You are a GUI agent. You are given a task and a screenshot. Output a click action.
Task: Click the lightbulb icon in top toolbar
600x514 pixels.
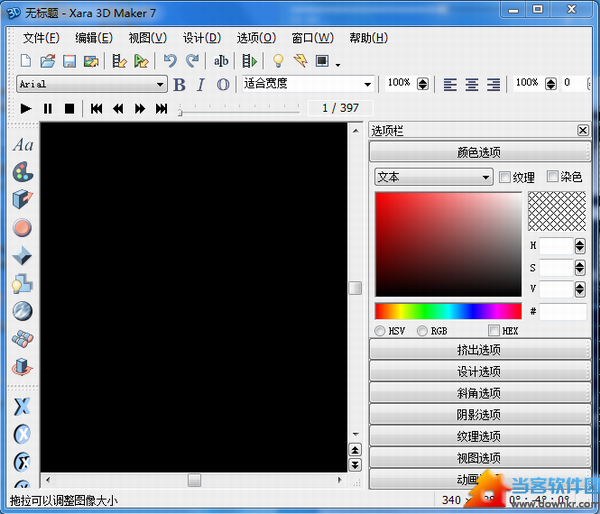[x=278, y=61]
